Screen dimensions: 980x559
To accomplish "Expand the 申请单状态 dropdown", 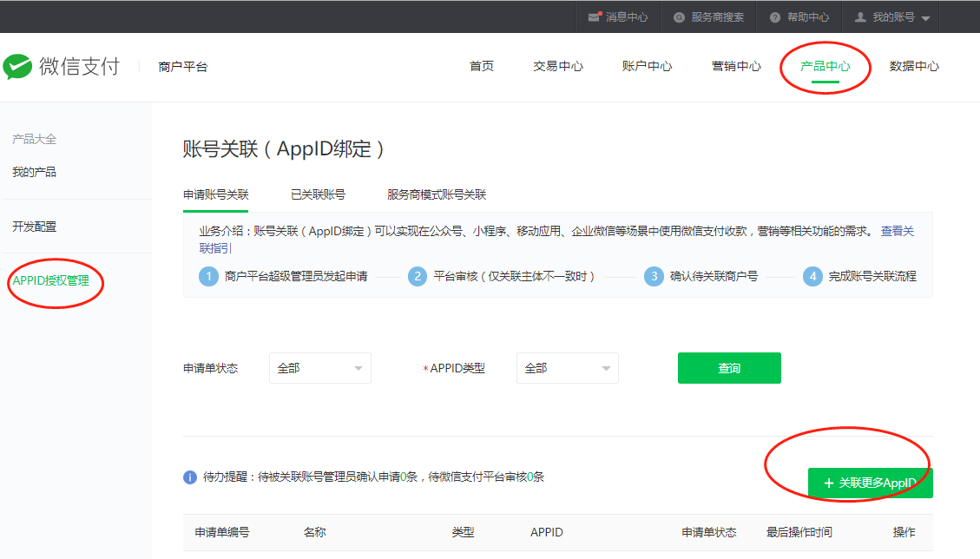I will 319,368.
